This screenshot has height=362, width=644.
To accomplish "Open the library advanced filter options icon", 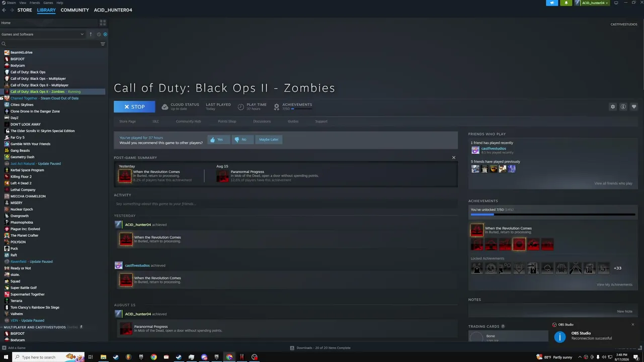I will [x=103, y=44].
